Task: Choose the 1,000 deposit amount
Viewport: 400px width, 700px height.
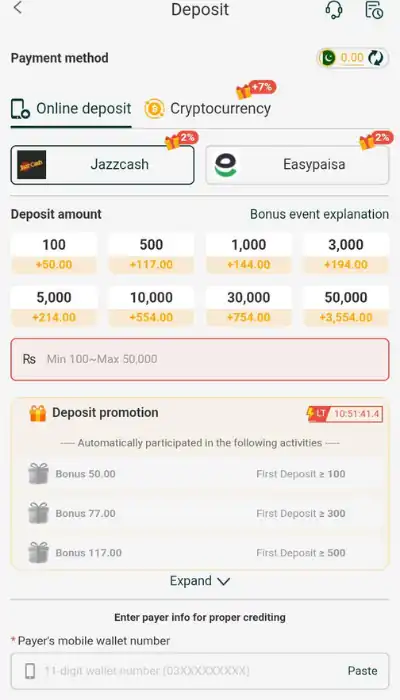Action: [249, 253]
